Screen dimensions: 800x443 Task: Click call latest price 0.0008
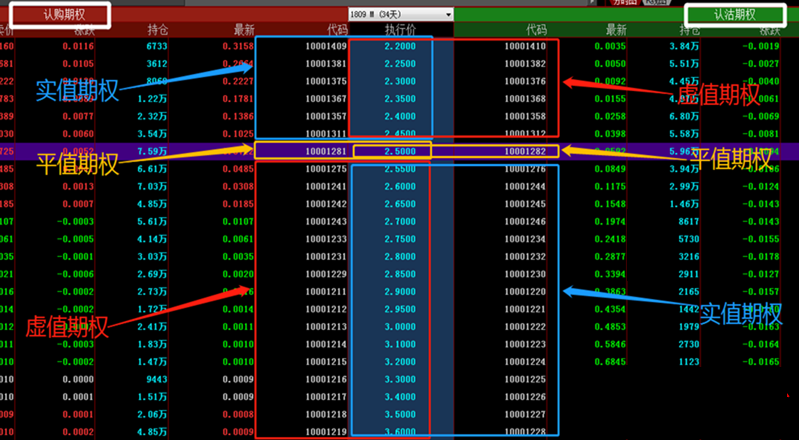pyautogui.click(x=238, y=414)
